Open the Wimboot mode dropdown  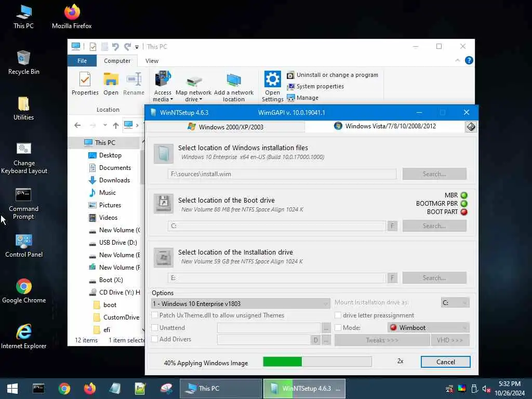click(429, 327)
